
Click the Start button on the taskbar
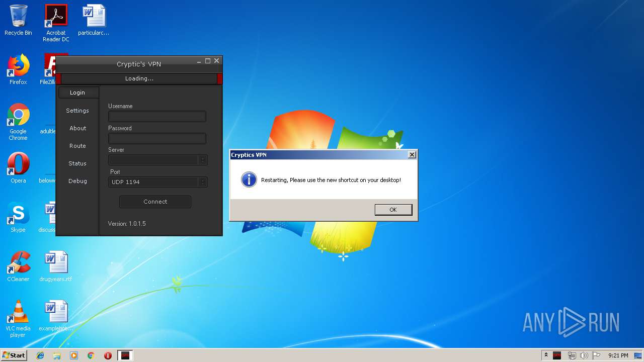tap(14, 355)
